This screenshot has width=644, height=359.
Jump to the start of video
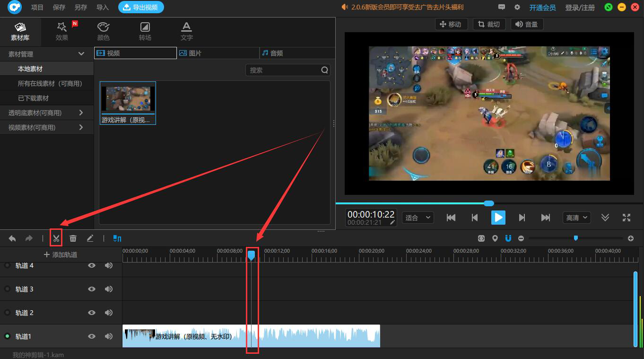click(x=451, y=218)
